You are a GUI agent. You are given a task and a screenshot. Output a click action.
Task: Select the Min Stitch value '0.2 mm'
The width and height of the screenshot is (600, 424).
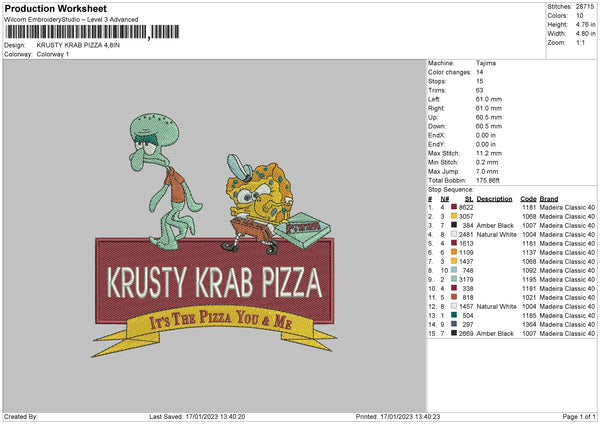click(x=487, y=162)
